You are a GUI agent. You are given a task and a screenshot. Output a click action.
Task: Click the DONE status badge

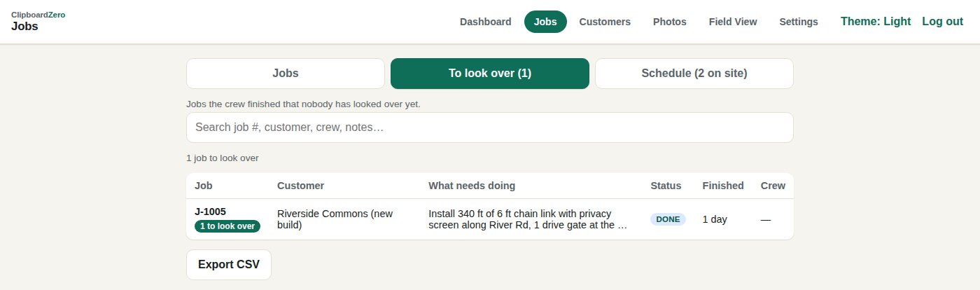click(x=668, y=219)
